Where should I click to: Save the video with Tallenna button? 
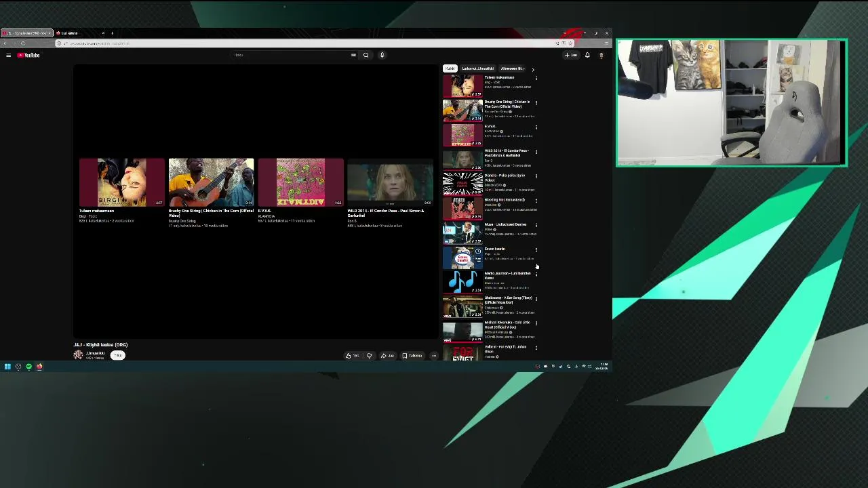pos(412,356)
